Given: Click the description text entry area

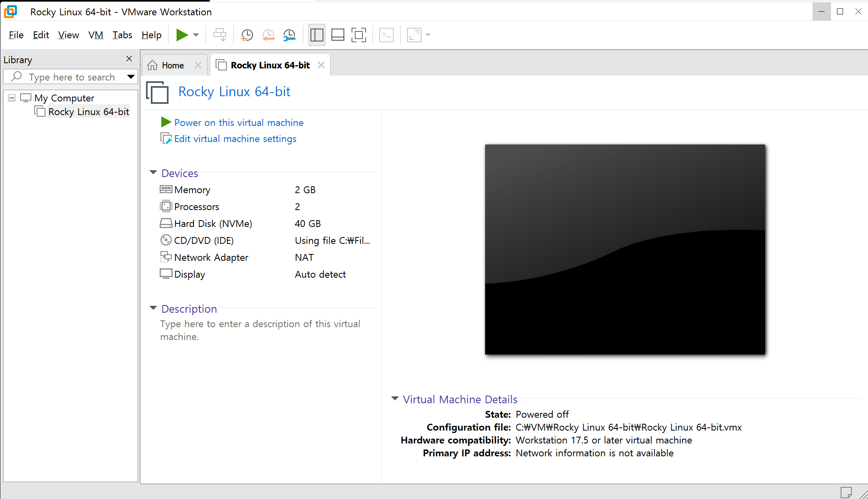Looking at the screenshot, I should [x=260, y=330].
